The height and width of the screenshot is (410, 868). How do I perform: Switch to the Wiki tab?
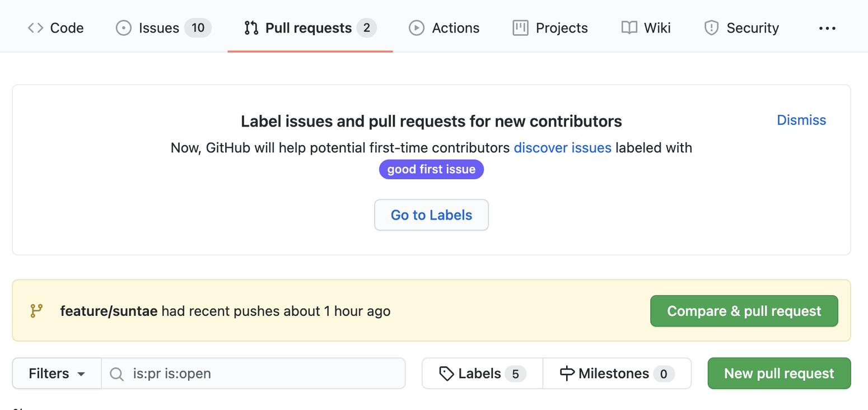pos(657,28)
